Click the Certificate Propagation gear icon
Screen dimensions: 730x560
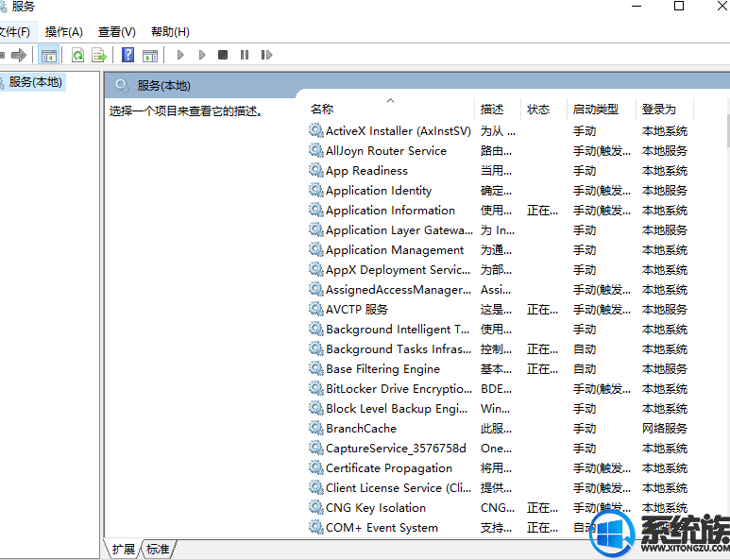coord(315,467)
